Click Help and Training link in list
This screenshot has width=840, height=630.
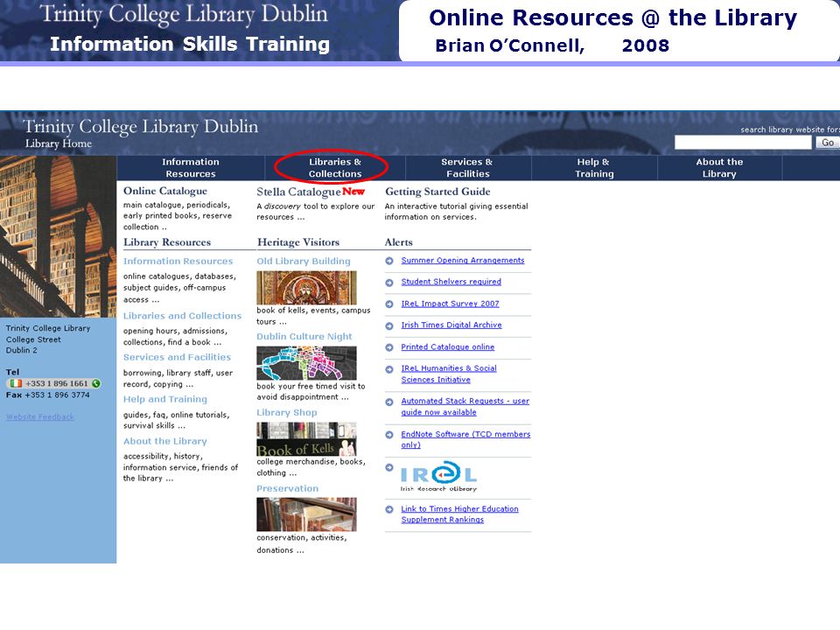click(165, 399)
